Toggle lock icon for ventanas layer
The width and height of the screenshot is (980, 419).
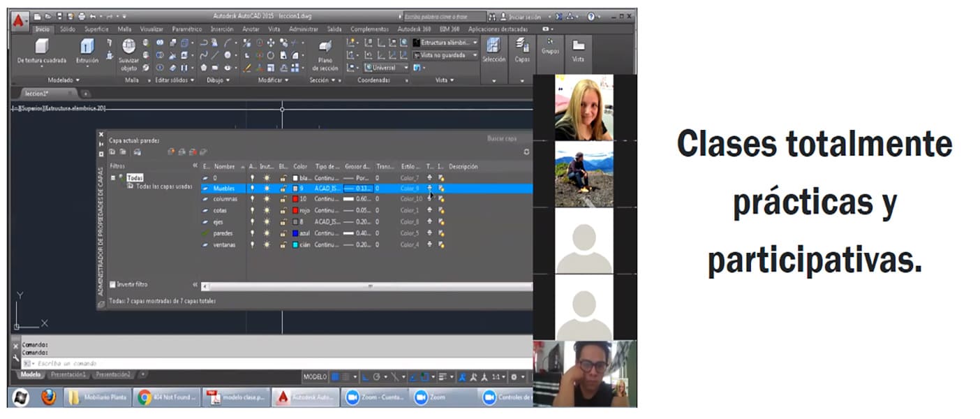click(x=283, y=245)
